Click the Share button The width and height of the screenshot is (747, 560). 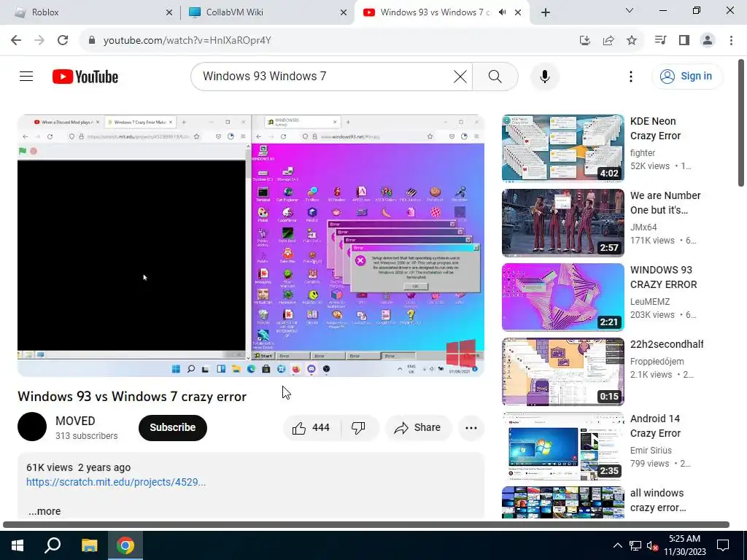coord(417,427)
